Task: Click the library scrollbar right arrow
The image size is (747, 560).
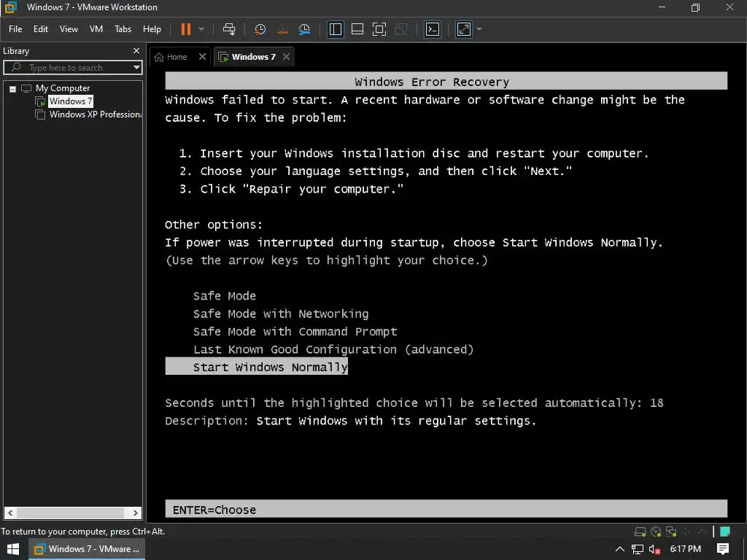Action: click(x=135, y=513)
